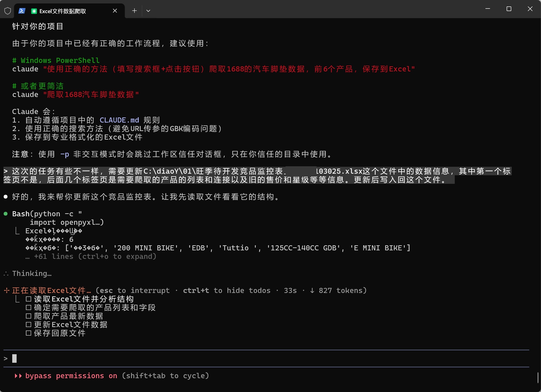Click the double-arrow bypass mode icon
This screenshot has width=541, height=392.
pyautogui.click(x=18, y=376)
